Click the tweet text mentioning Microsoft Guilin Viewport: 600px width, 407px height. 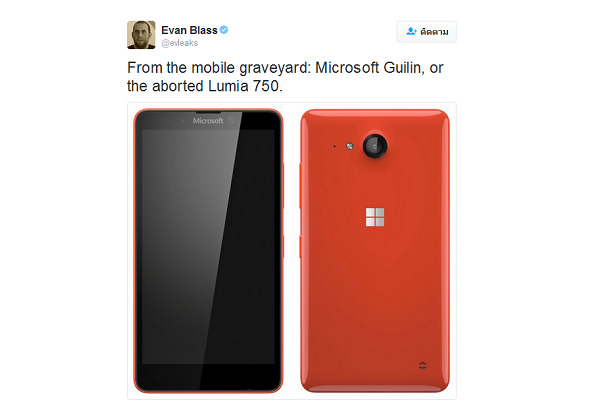[x=285, y=77]
